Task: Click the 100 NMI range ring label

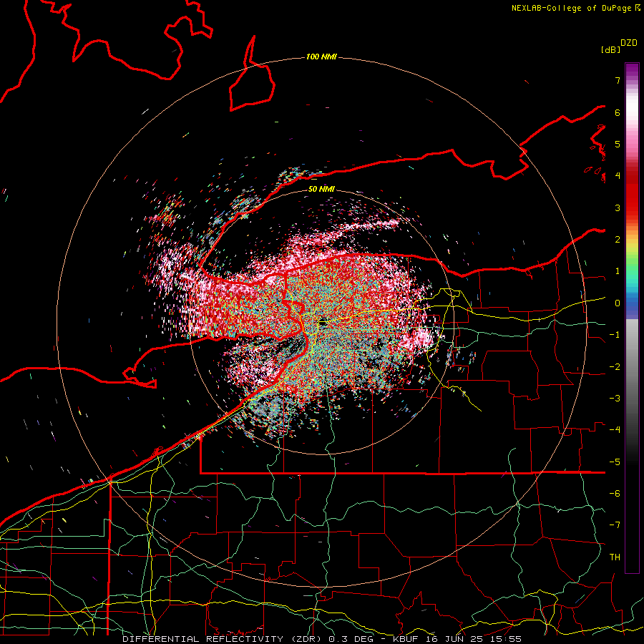Action: (321, 57)
